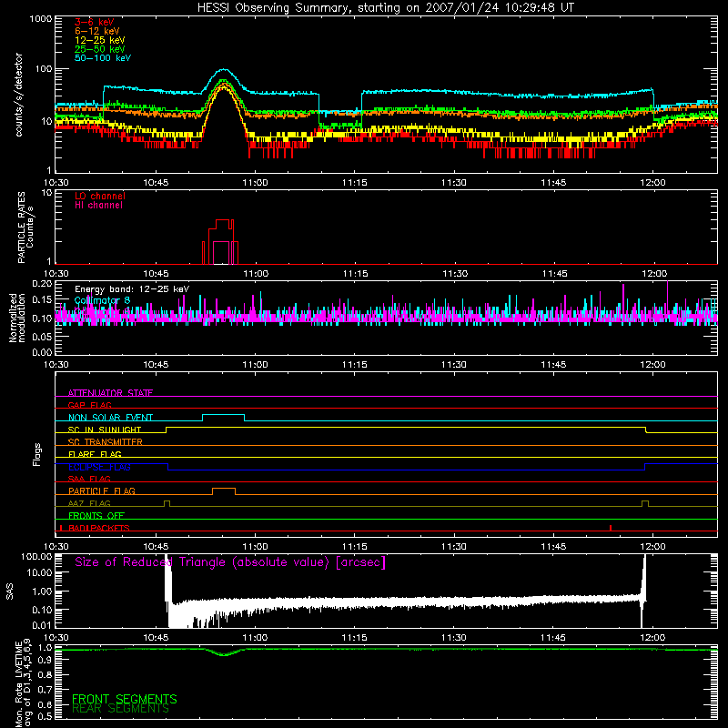This screenshot has height=728, width=728.
Task: Click the 'Flags' vertical axis label
Action: pyautogui.click(x=36, y=454)
